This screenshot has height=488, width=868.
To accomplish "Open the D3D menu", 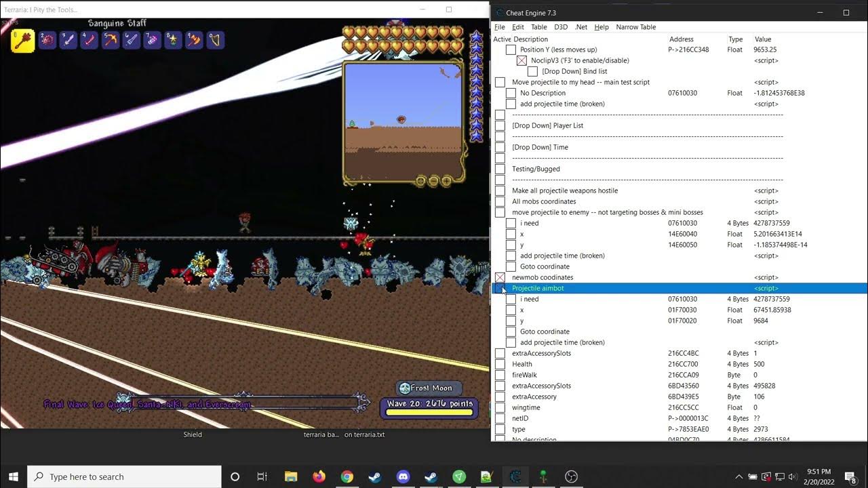I will pyautogui.click(x=561, y=27).
